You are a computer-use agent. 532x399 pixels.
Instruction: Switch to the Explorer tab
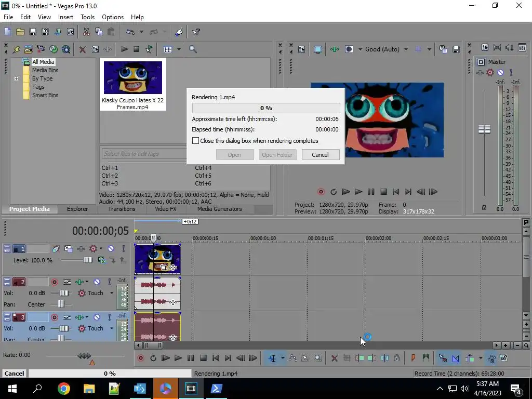[77, 209]
